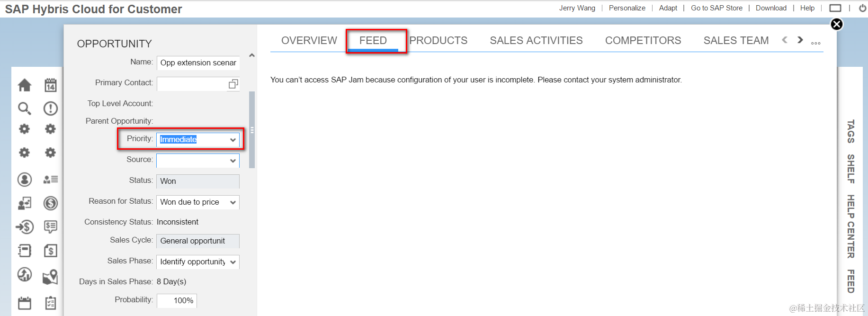Open the globe chart analysis icon

coord(25,274)
